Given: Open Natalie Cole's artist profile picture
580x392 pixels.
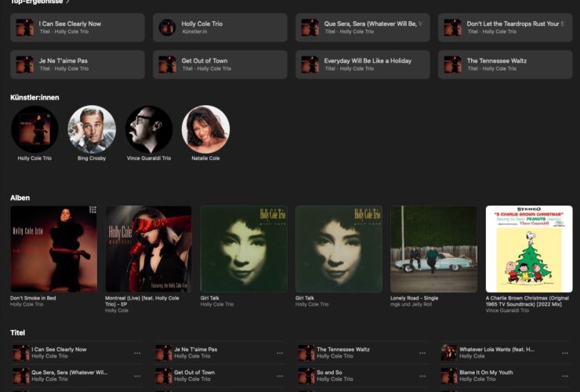Looking at the screenshot, I should click(205, 129).
